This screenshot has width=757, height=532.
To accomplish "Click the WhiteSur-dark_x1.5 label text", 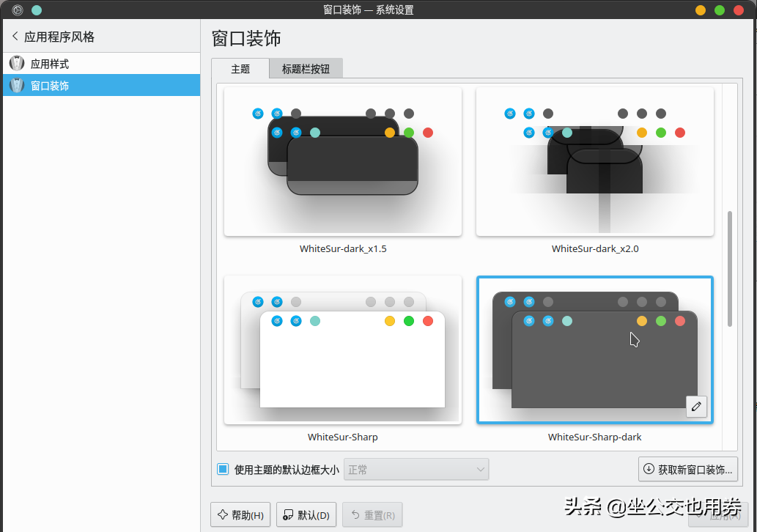I will coord(343,248).
